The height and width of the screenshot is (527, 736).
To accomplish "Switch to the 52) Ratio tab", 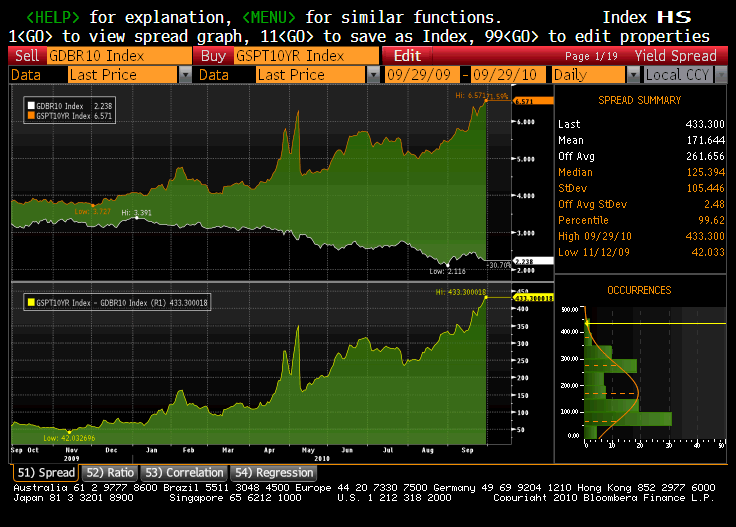I will click(x=108, y=472).
